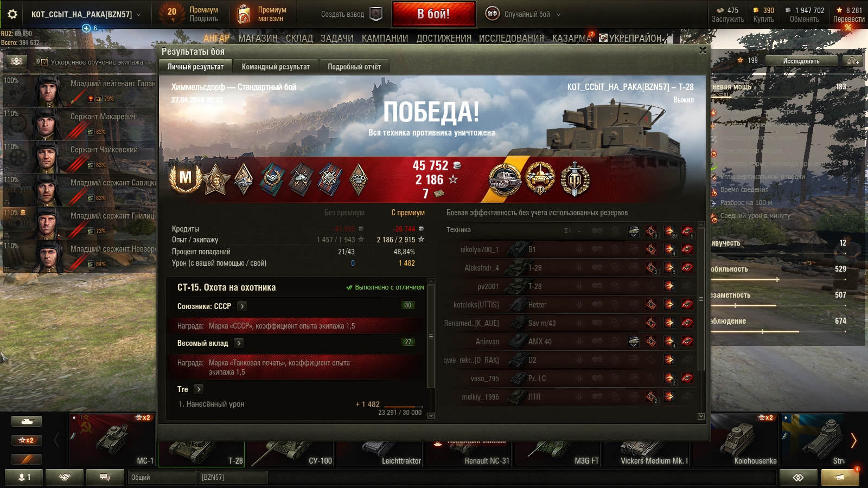This screenshot has width=868, height=488.
Task: Open the МАГАЗИН menu item
Action: [x=258, y=38]
